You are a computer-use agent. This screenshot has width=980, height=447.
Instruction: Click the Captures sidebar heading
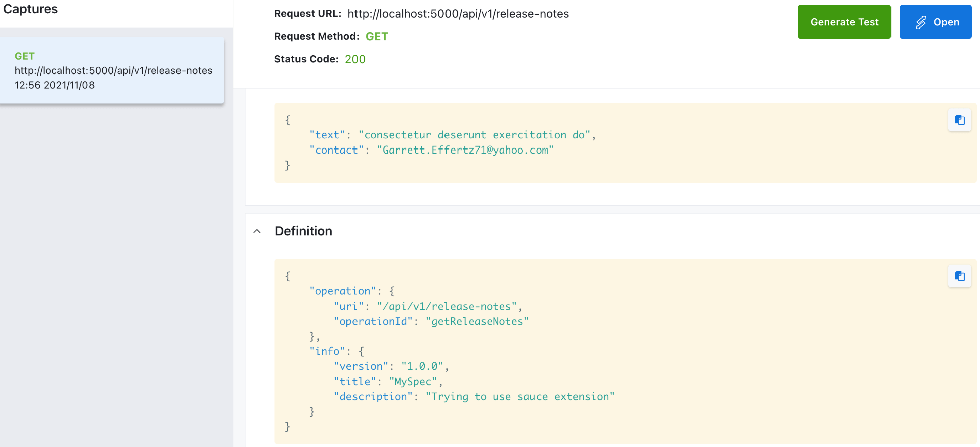click(x=30, y=9)
